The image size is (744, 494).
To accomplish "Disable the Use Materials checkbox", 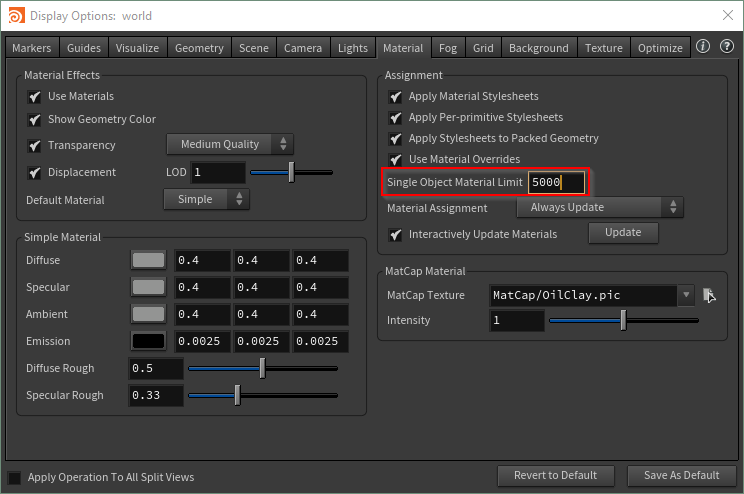I will pyautogui.click(x=35, y=97).
